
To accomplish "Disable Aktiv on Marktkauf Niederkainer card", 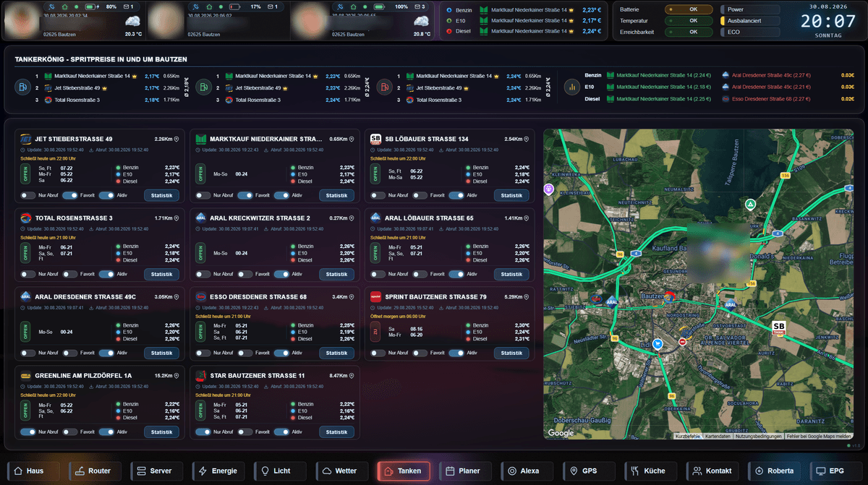I will 282,195.
